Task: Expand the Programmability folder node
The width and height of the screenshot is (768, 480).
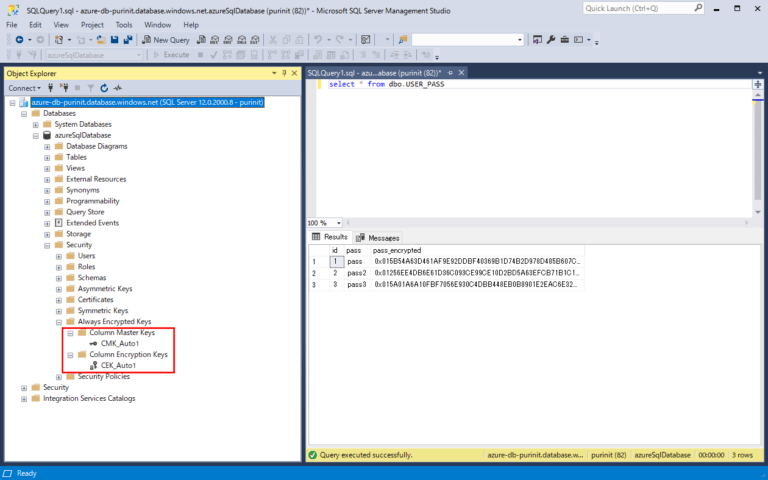Action: point(47,201)
